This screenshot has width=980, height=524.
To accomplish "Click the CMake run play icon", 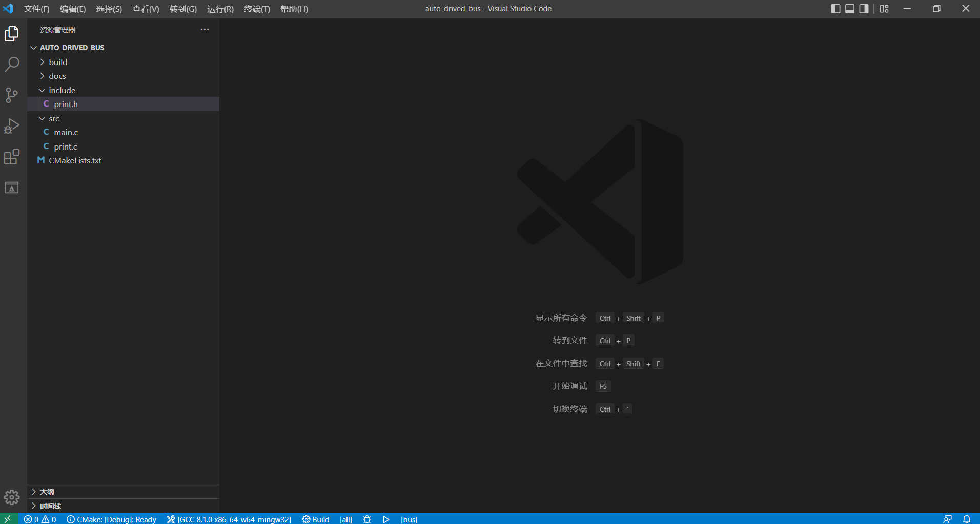I will pyautogui.click(x=386, y=519).
